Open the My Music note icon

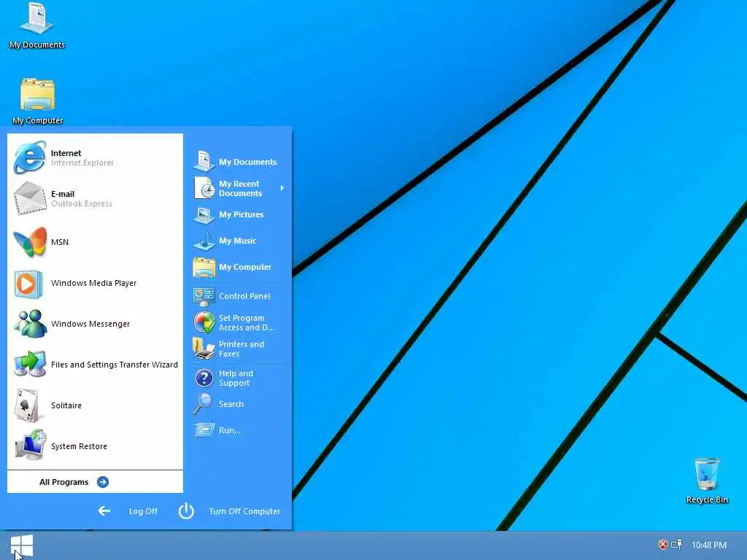point(204,241)
